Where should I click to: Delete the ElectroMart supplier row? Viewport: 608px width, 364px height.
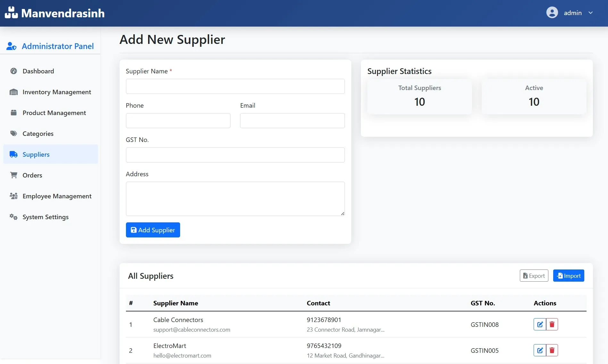point(552,350)
